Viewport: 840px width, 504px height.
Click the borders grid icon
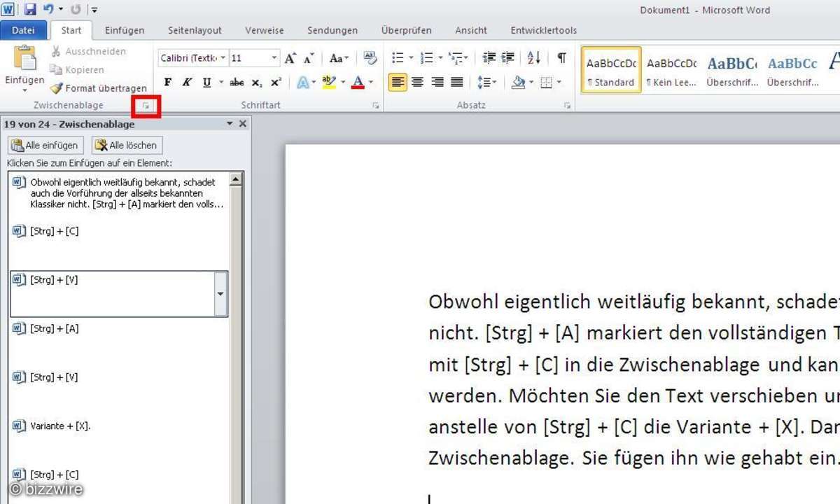pos(546,82)
